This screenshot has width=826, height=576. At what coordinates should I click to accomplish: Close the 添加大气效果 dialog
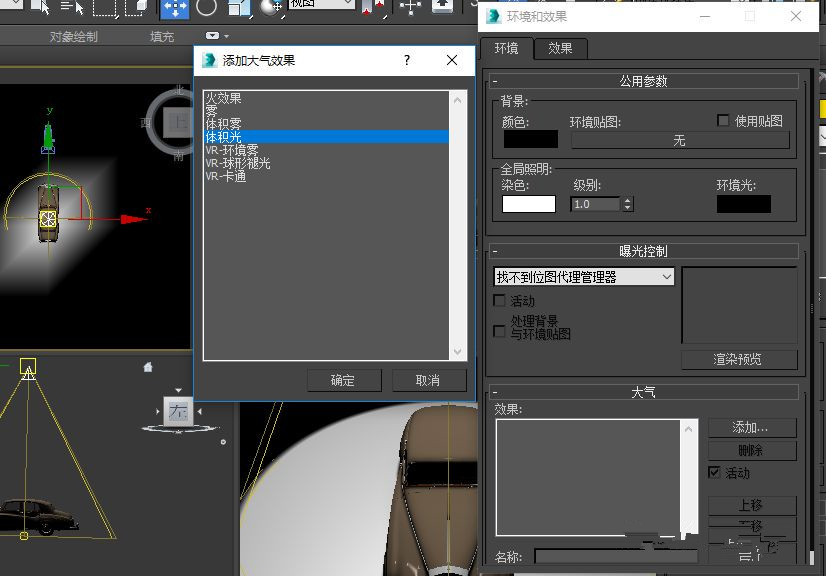[452, 60]
